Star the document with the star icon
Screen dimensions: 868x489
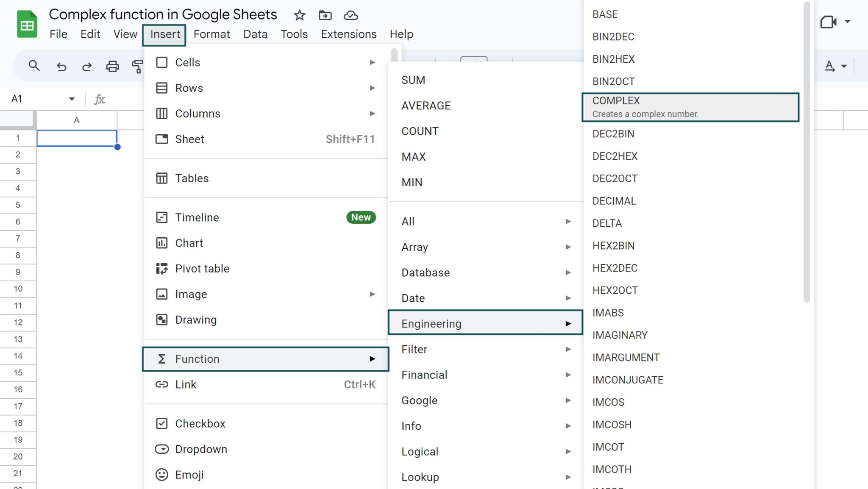(x=300, y=15)
